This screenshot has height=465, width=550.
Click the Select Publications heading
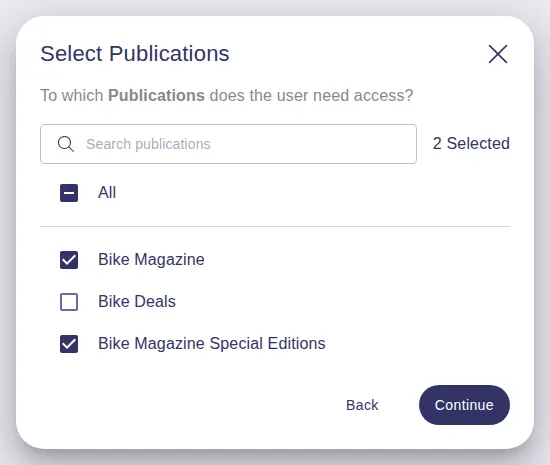coord(135,54)
